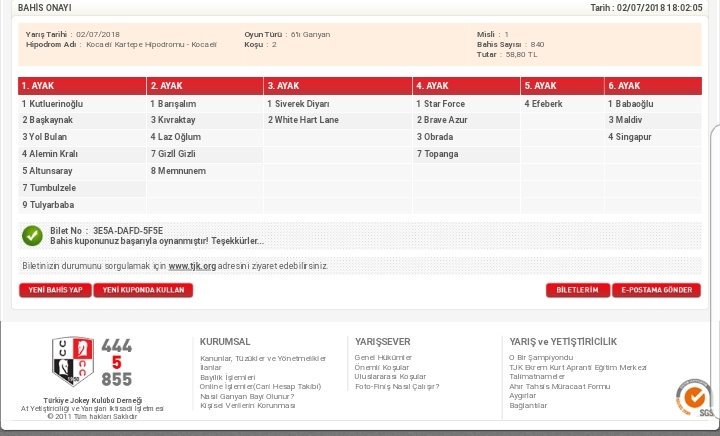Select the text '4 Laz Oğlum'

click(175, 137)
